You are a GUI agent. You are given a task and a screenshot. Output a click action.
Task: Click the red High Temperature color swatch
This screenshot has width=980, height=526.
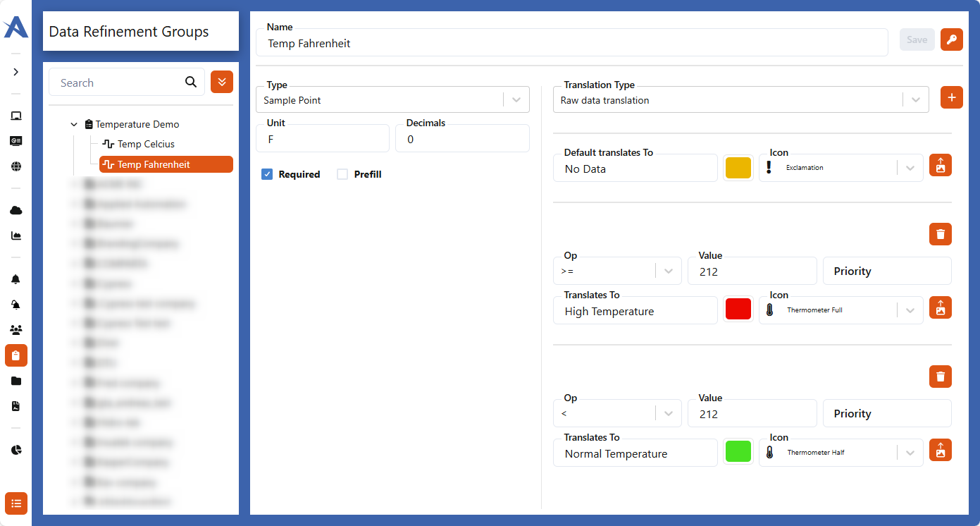[738, 309]
